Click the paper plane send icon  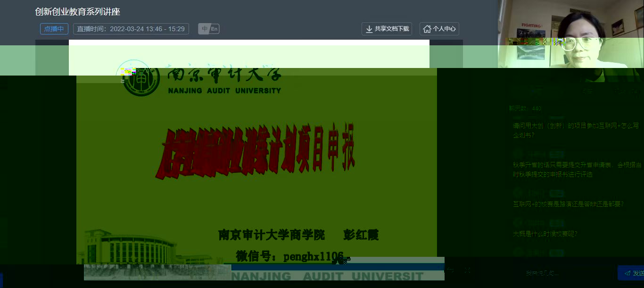tap(627, 273)
